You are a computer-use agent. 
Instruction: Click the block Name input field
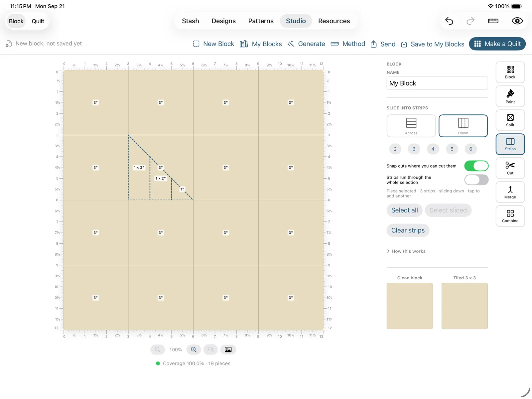pos(437,83)
